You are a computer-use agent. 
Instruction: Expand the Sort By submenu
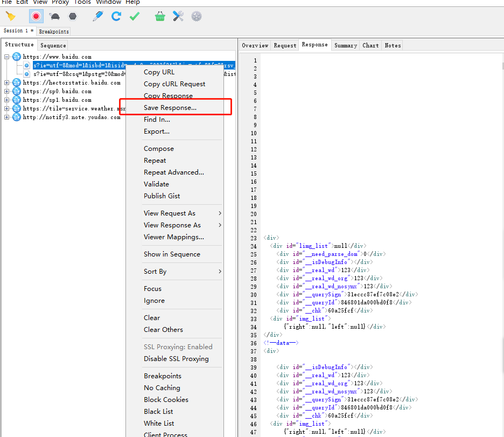174,272
